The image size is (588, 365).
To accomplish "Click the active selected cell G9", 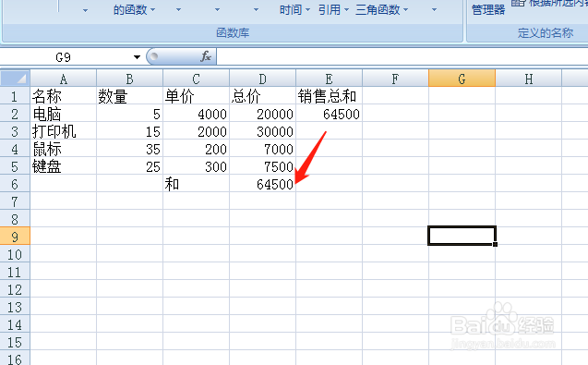I will tap(462, 236).
